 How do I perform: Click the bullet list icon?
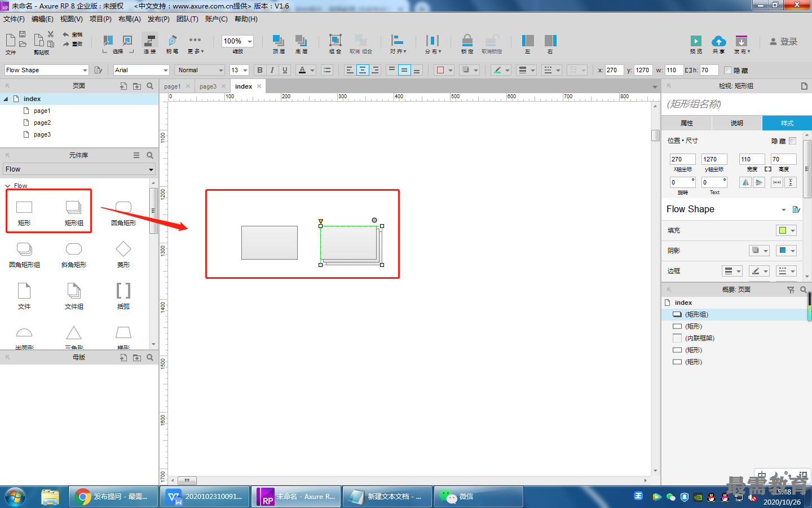[x=327, y=70]
